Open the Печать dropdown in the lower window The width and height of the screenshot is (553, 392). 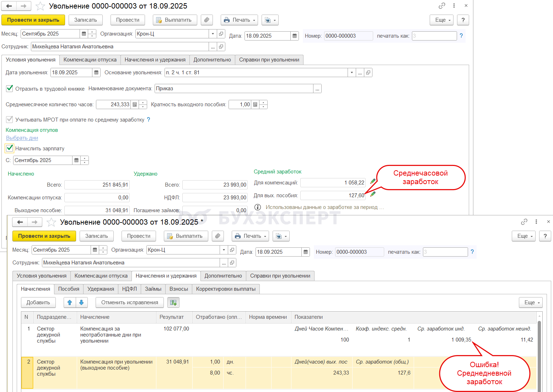[x=251, y=236]
